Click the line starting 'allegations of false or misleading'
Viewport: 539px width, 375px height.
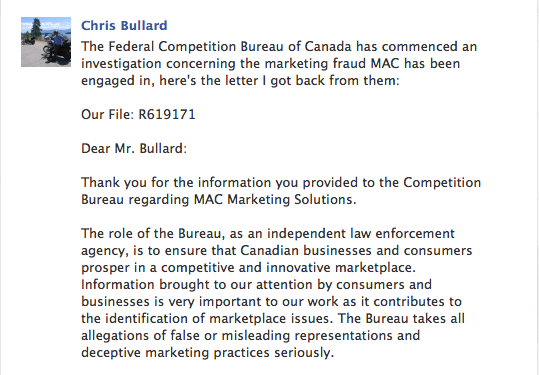251,335
